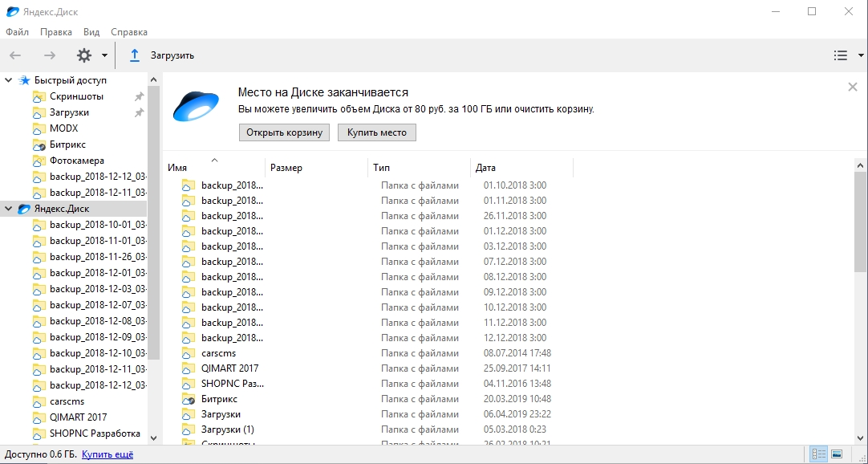The width and height of the screenshot is (868, 464).
Task: Click the Quick access star icon
Action: tap(24, 80)
